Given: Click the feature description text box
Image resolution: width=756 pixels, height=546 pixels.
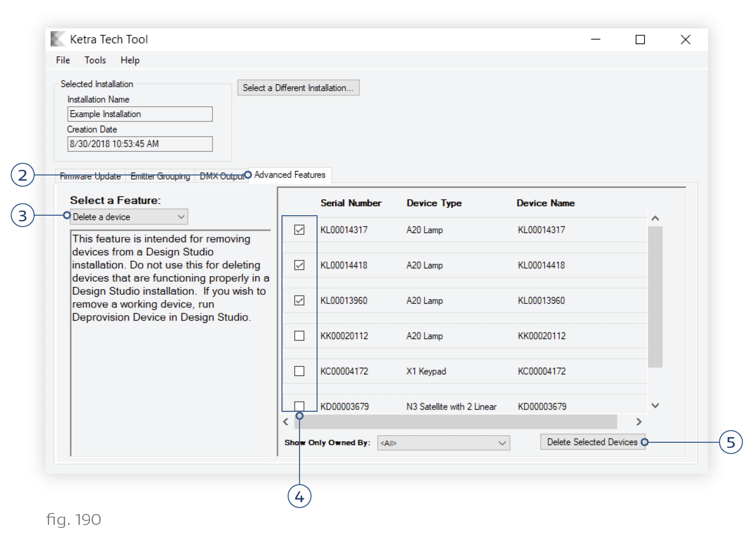Looking at the screenshot, I should pos(170,343).
